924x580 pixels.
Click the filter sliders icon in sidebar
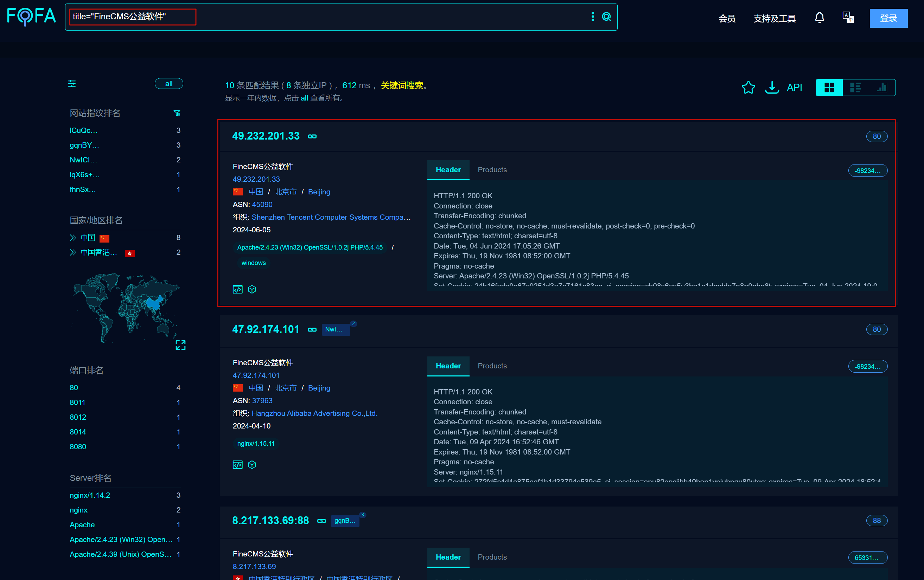click(72, 84)
